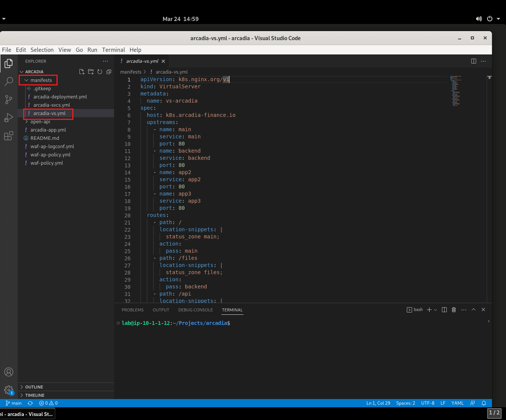
Task: Change indentation via Spaces: 2
Action: pyautogui.click(x=405, y=403)
